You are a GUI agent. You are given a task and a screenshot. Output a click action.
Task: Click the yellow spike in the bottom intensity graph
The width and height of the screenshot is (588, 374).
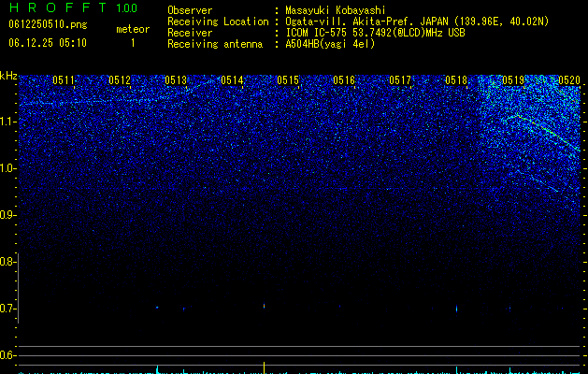(x=264, y=368)
